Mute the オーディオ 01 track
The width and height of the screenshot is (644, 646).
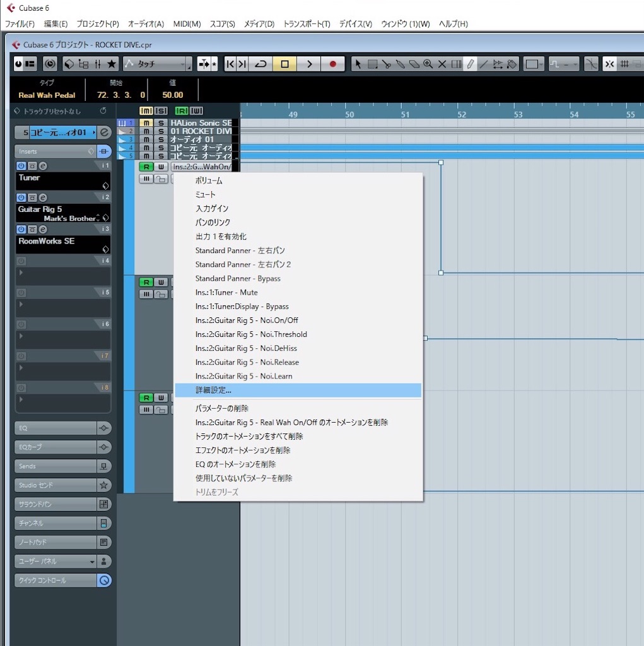coord(146,139)
